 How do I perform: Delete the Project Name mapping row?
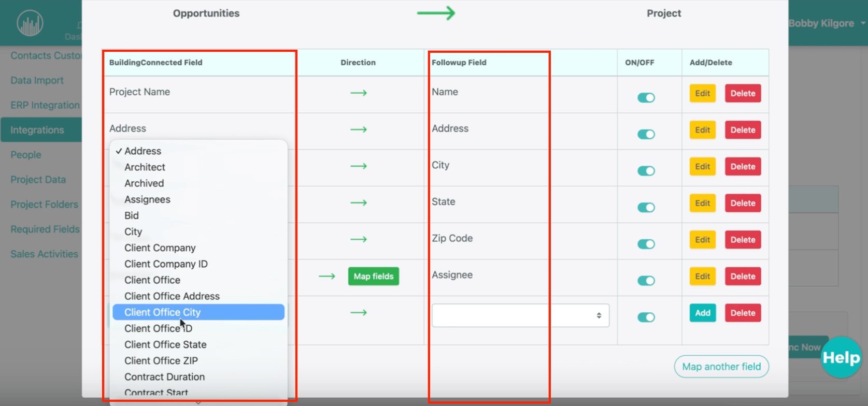pos(743,93)
